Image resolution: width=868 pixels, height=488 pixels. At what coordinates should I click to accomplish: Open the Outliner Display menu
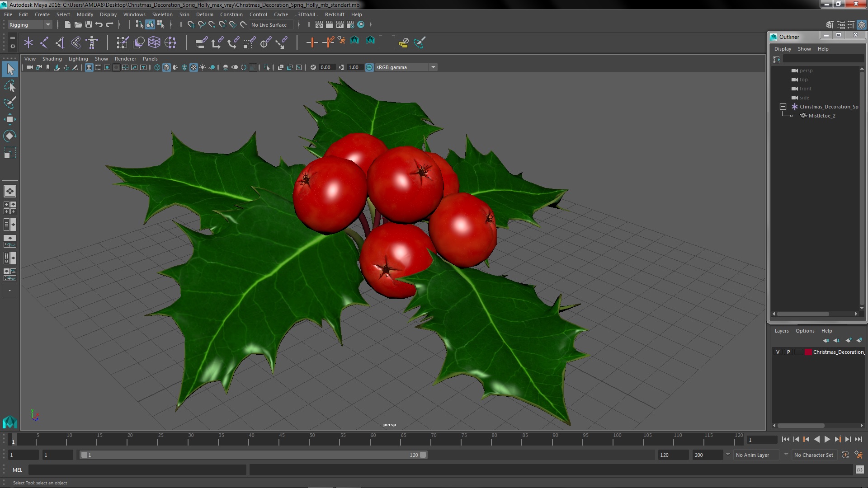click(x=783, y=49)
